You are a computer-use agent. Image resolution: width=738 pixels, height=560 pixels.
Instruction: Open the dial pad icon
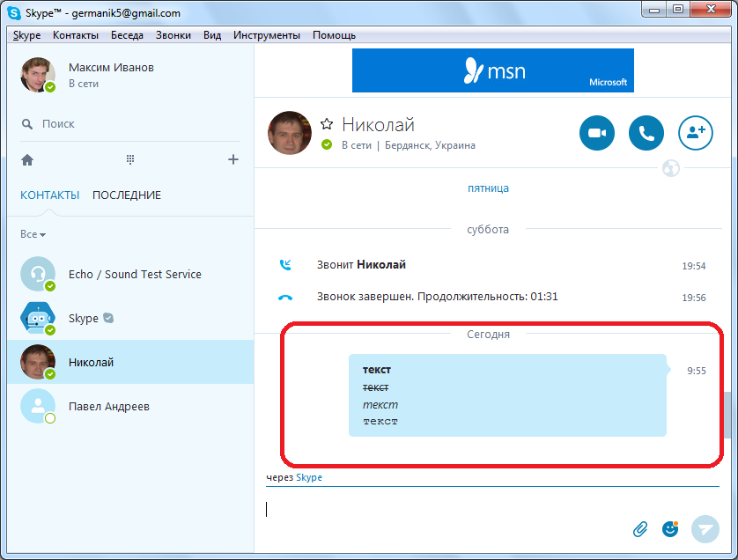coord(130,159)
